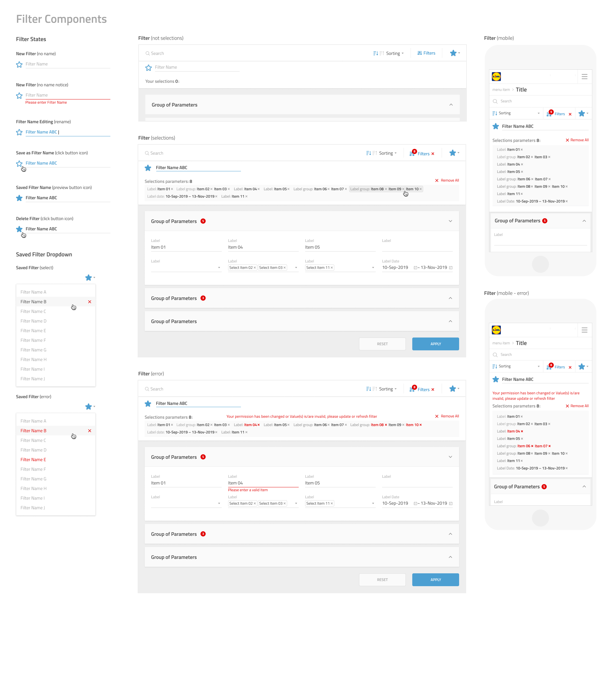Screen dimensions: 616x693
Task: Collapse the Group of Parameters 5 section in the selections panel
Action: pyautogui.click(x=450, y=221)
